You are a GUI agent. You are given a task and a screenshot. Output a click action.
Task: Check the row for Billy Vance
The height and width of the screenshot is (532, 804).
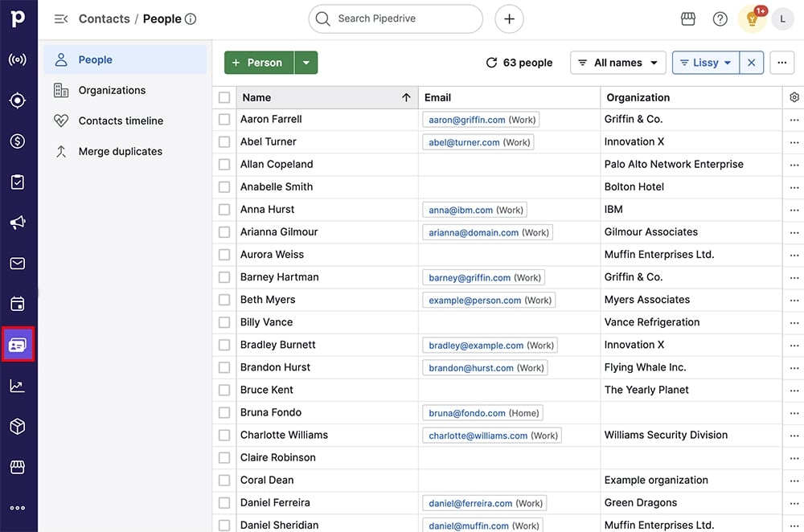coord(224,322)
